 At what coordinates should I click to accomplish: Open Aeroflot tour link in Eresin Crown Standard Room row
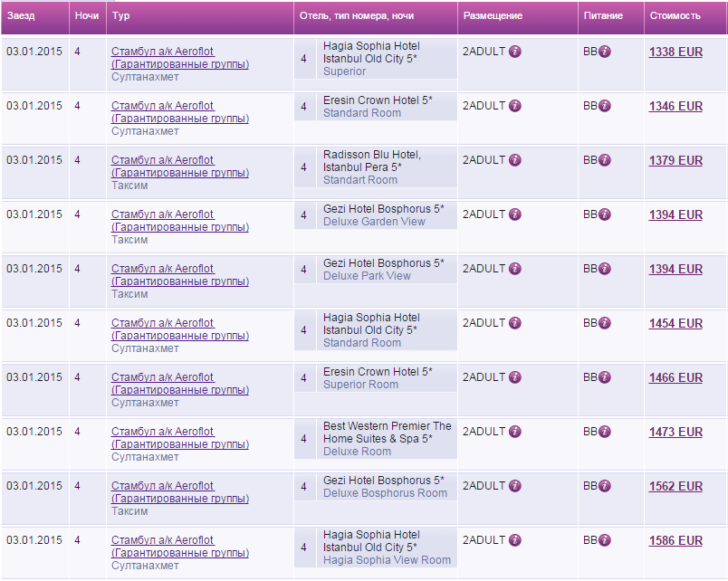click(x=179, y=112)
